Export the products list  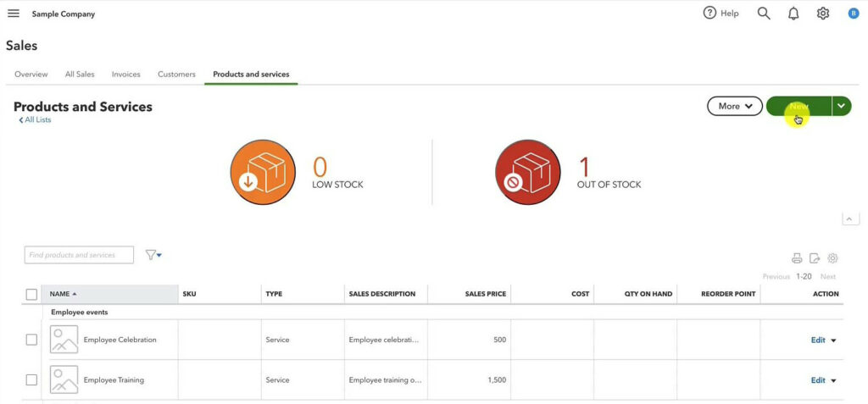tap(815, 257)
